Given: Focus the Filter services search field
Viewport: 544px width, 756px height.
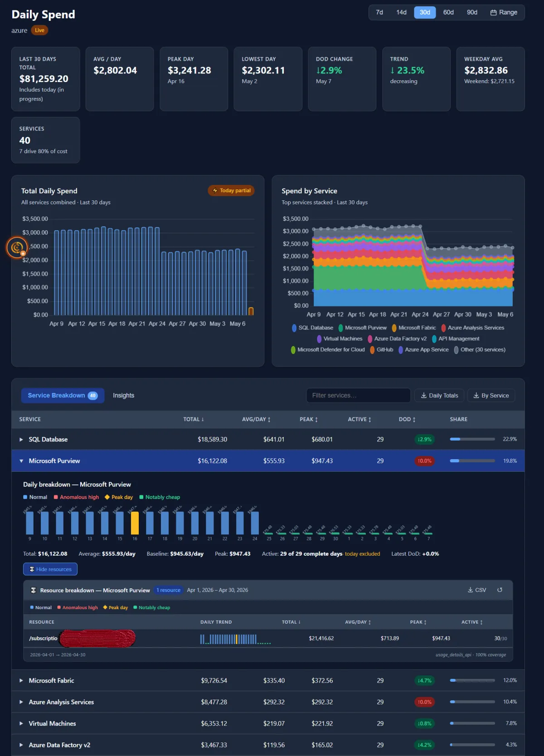Looking at the screenshot, I should coord(358,395).
